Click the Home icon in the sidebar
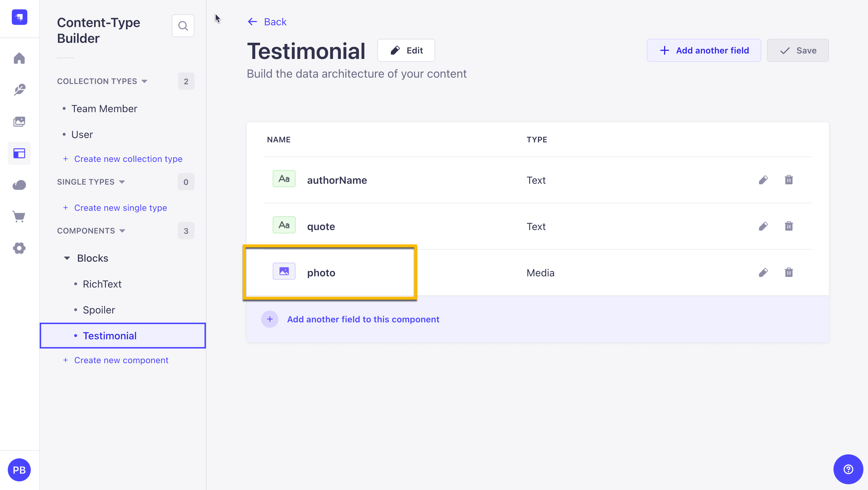 (19, 58)
